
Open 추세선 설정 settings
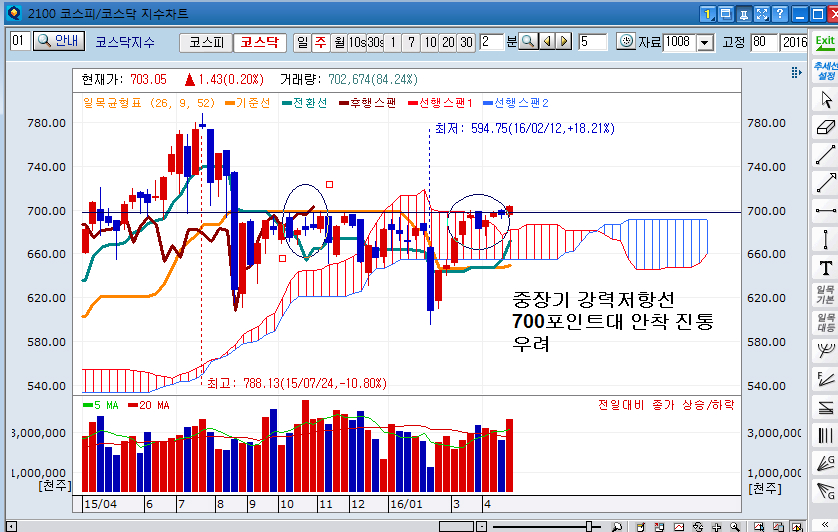(825, 71)
